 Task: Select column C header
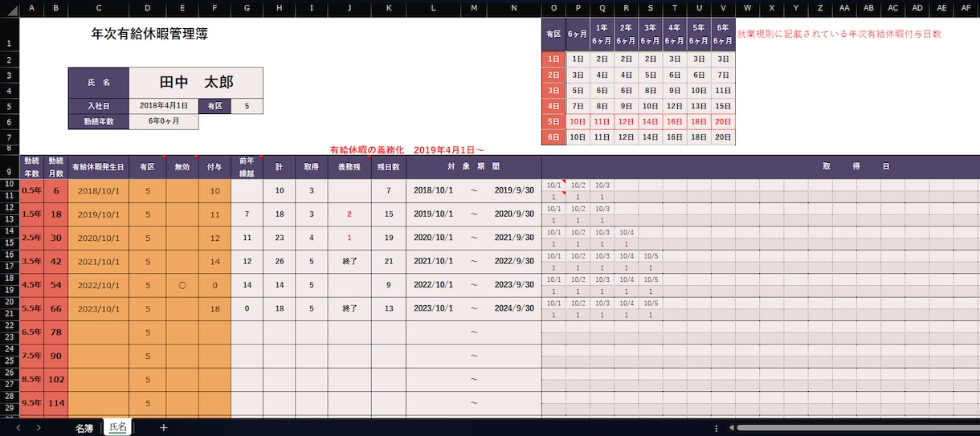98,8
